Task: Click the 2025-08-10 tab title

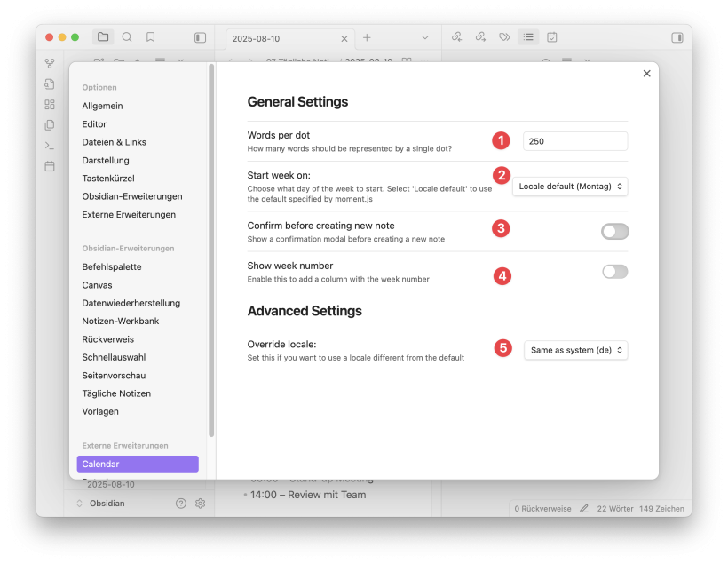Action: coord(257,39)
